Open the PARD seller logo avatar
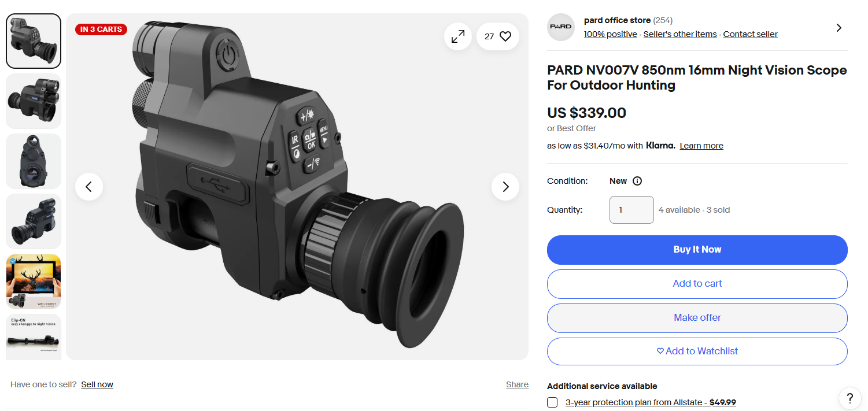 click(561, 27)
